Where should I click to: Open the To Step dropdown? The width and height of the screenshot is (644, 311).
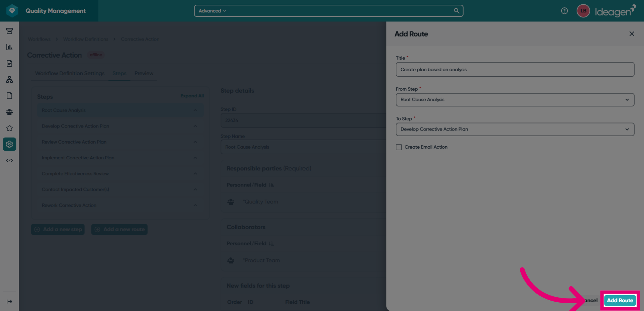click(x=515, y=129)
